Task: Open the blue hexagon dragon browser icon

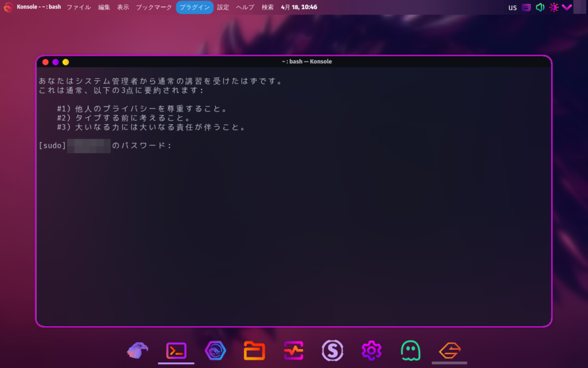Action: click(x=215, y=350)
